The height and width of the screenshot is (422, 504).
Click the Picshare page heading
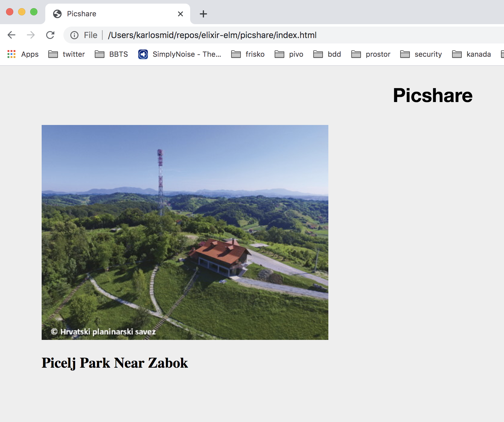(x=433, y=95)
